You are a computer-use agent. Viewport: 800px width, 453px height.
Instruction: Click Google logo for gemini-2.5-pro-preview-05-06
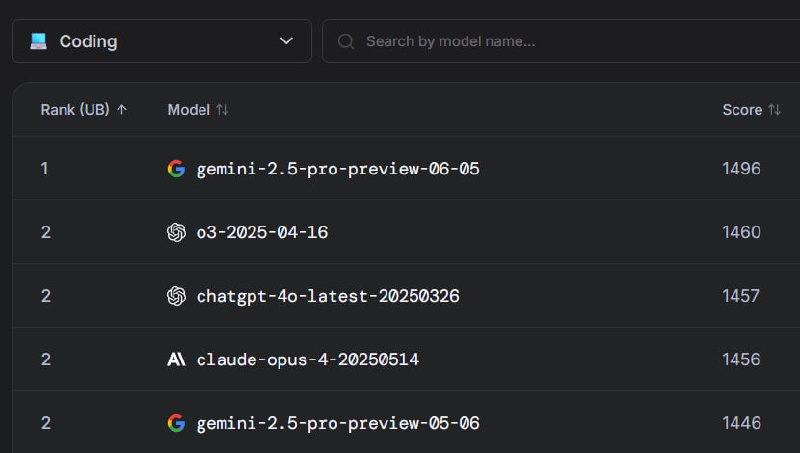pos(176,423)
